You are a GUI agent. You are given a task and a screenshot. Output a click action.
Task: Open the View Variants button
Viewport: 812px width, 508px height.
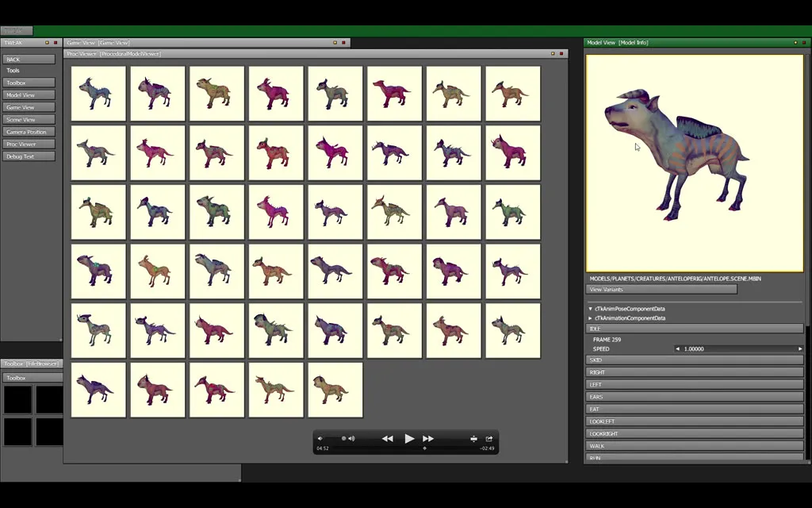(x=661, y=290)
